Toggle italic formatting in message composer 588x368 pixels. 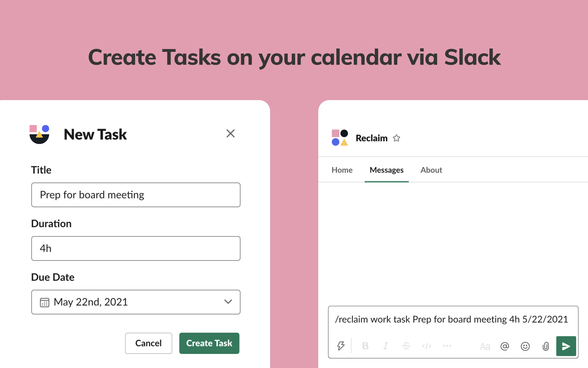tap(386, 346)
